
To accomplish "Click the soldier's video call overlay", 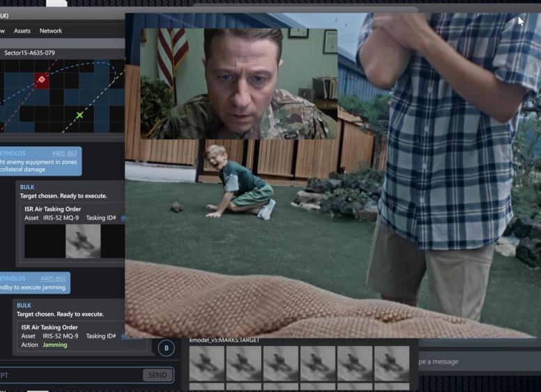I will 238,84.
